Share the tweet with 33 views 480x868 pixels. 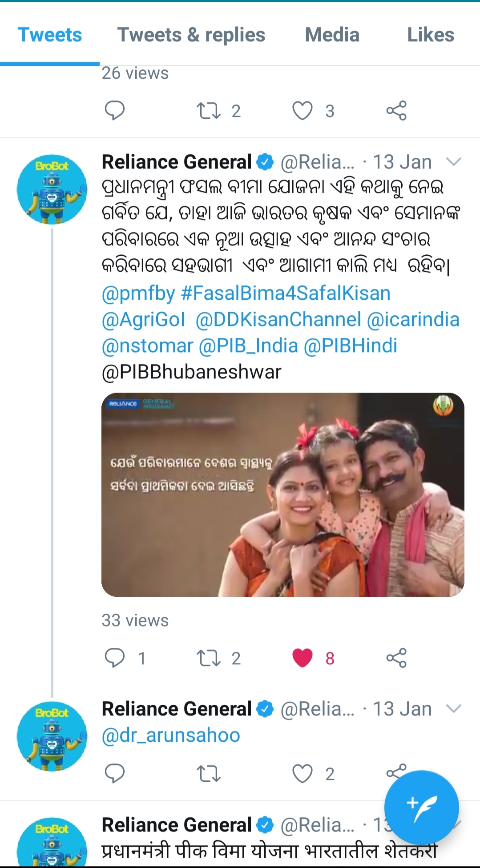(396, 658)
